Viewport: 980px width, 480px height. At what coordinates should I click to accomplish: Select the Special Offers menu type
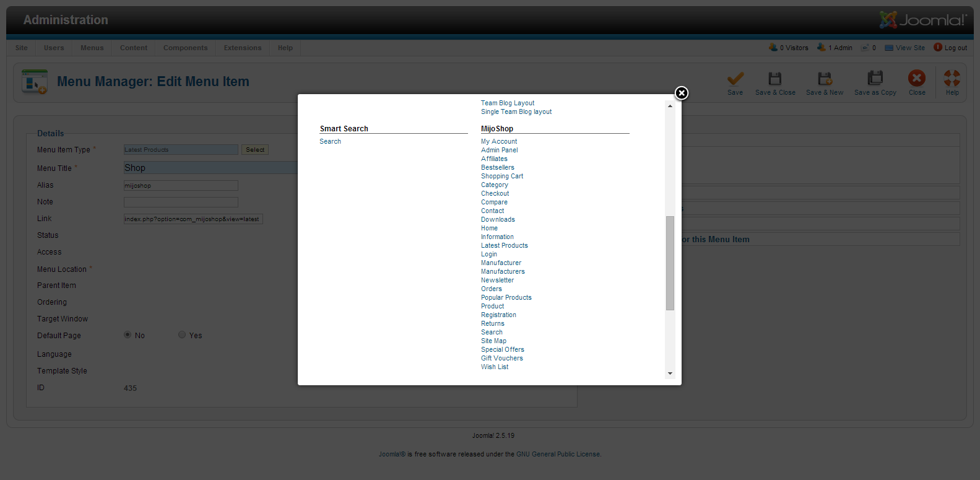503,350
